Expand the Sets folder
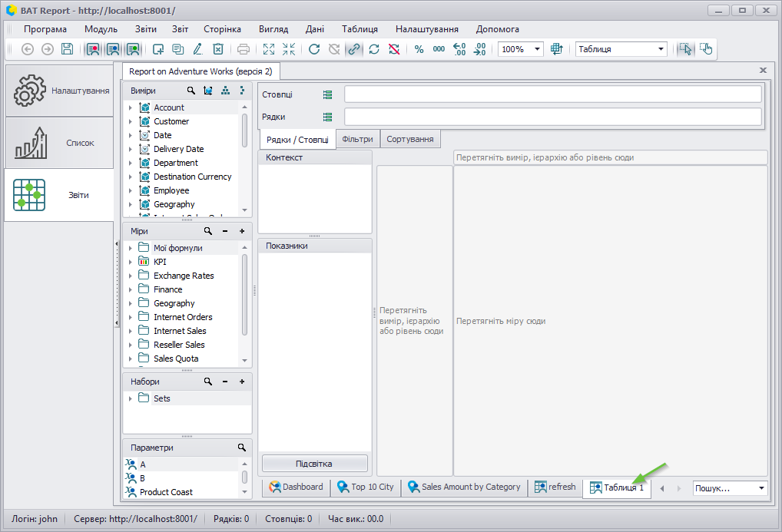This screenshot has height=532, width=782. [131, 398]
